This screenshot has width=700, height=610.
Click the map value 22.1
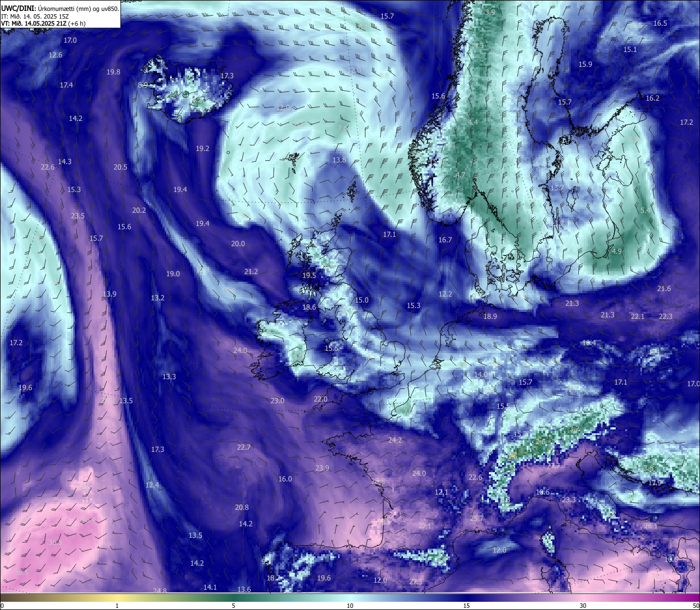(638, 316)
